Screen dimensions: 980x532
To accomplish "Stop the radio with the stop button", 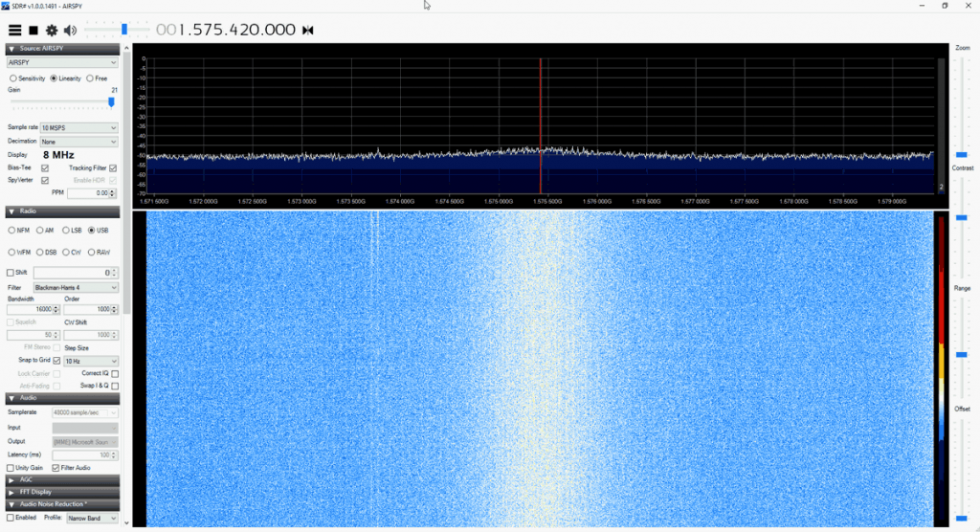I will (33, 31).
